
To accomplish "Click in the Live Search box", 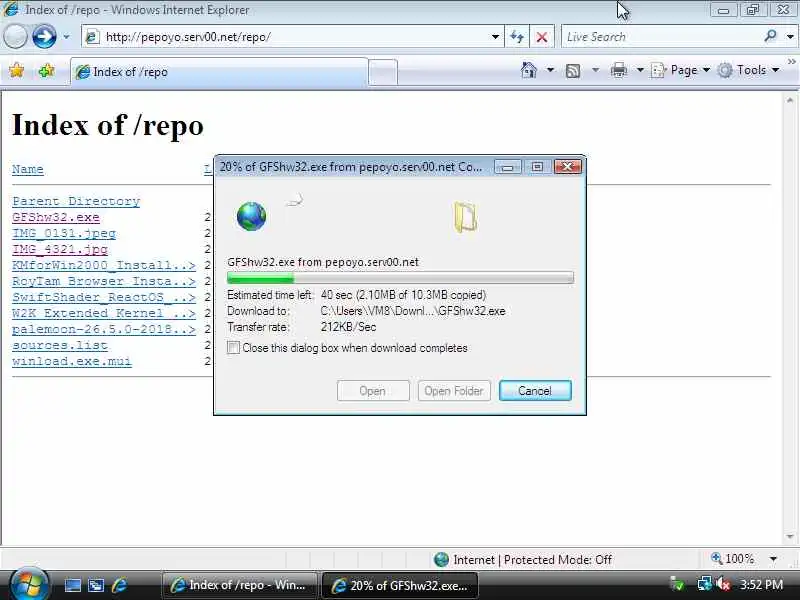I will [661, 37].
